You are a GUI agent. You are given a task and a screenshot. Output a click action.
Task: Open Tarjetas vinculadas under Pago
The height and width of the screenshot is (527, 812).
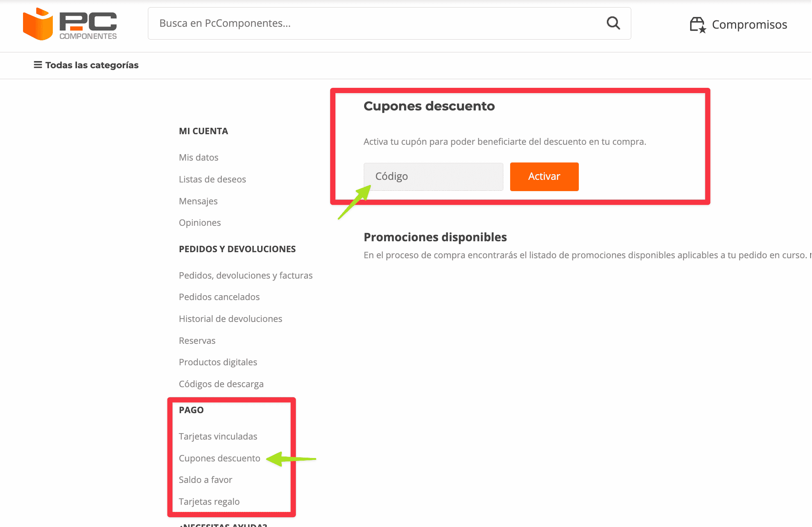pos(218,436)
